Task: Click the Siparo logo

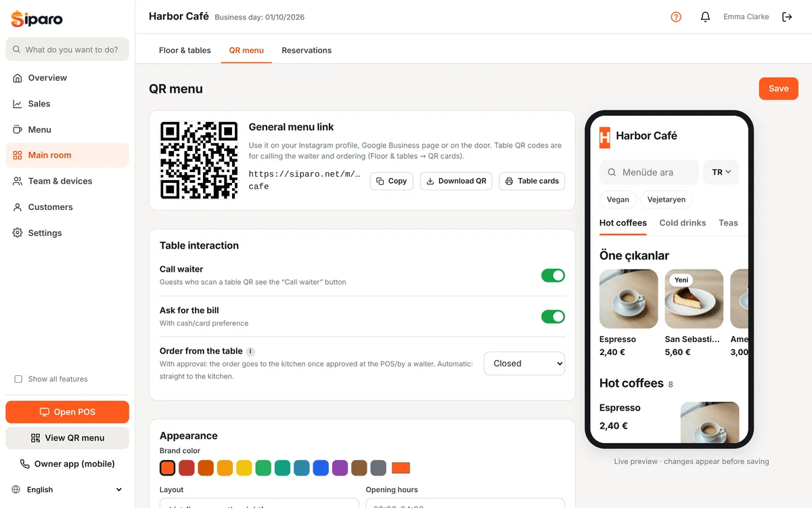Action: coord(37,18)
